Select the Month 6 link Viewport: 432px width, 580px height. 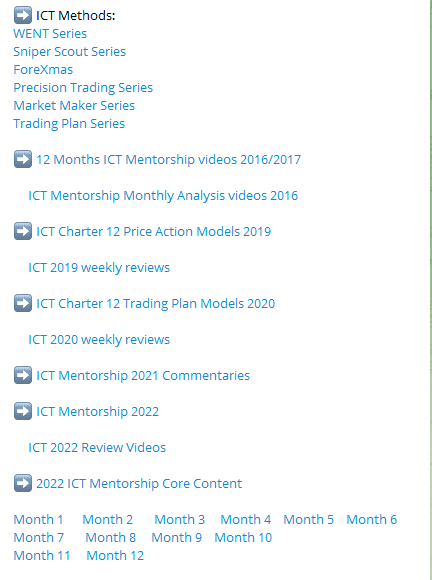click(372, 519)
